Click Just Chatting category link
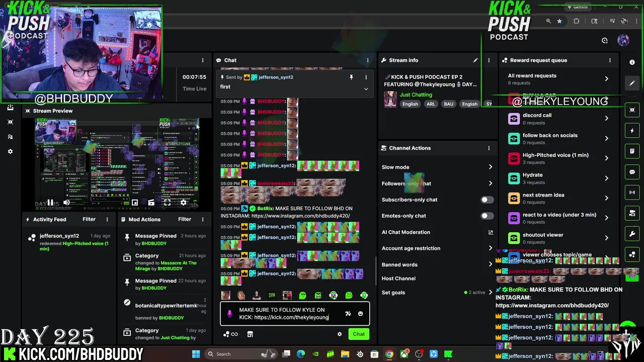644x362 pixels. click(x=416, y=95)
